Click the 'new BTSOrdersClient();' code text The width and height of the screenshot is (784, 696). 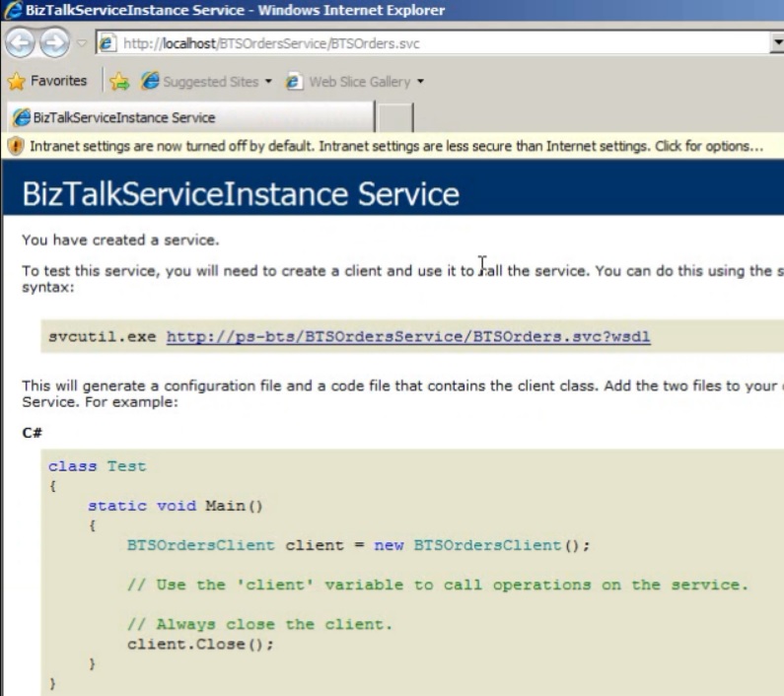click(x=482, y=545)
